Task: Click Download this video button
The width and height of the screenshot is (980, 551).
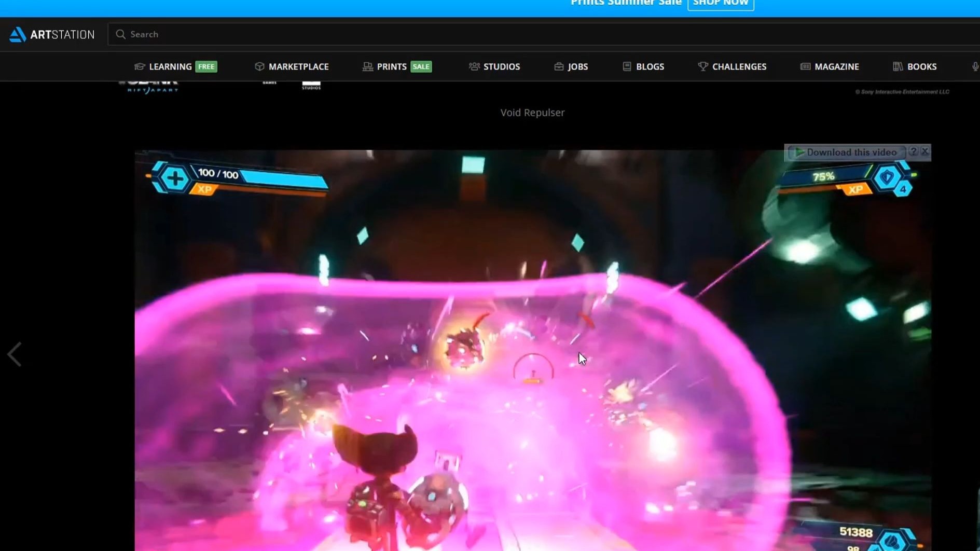Action: (x=846, y=152)
